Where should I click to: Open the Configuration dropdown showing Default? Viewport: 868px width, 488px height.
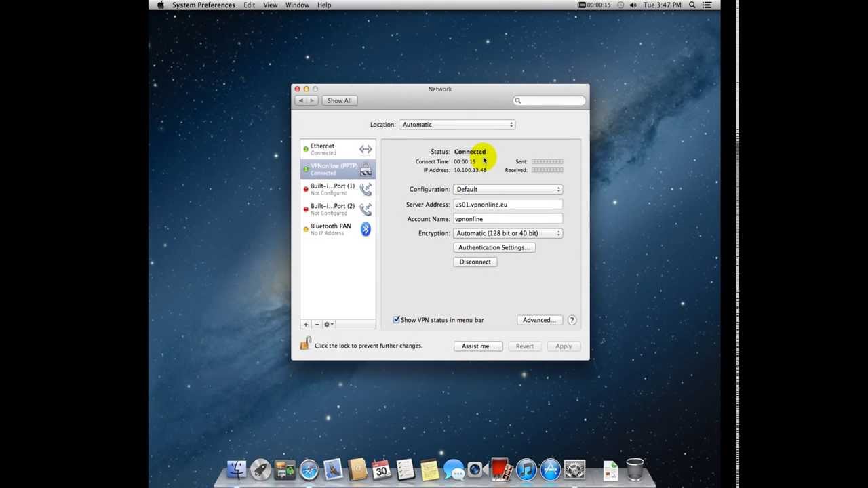coord(508,189)
